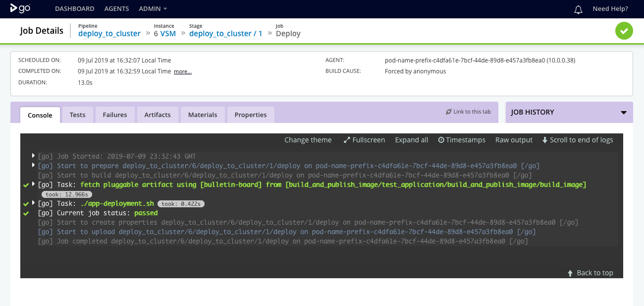Click the Fullscreen label

pyautogui.click(x=369, y=140)
